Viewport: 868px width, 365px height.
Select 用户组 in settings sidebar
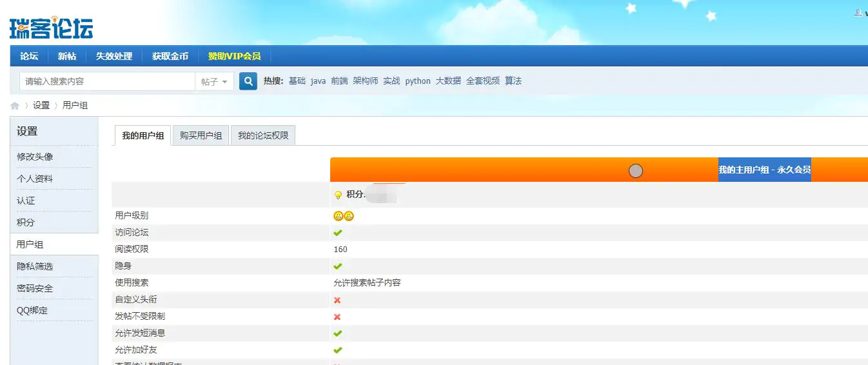(x=54, y=244)
